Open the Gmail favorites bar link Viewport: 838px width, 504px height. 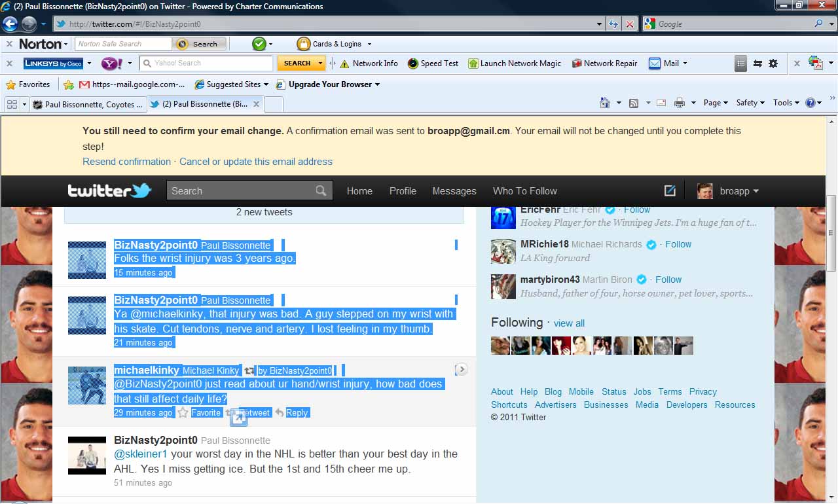(x=132, y=84)
